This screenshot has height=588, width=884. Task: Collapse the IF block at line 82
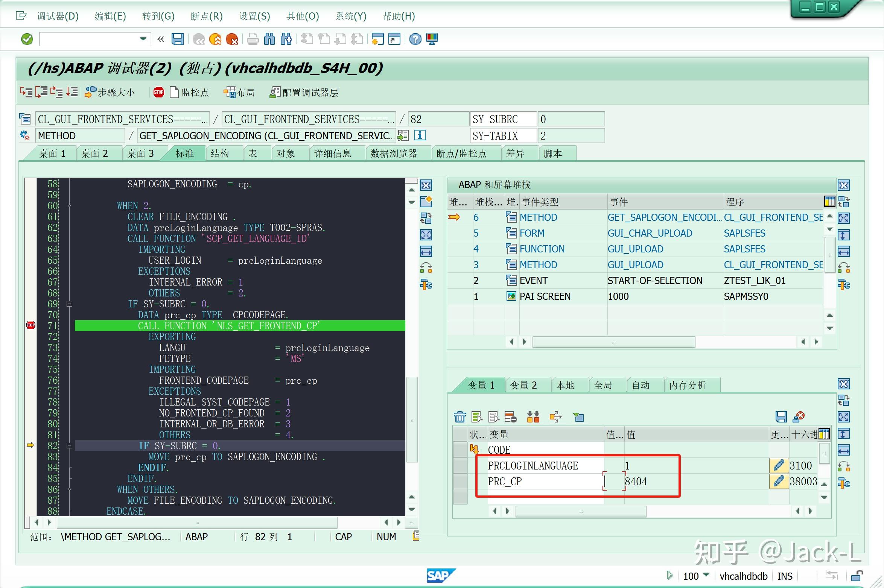[69, 445]
